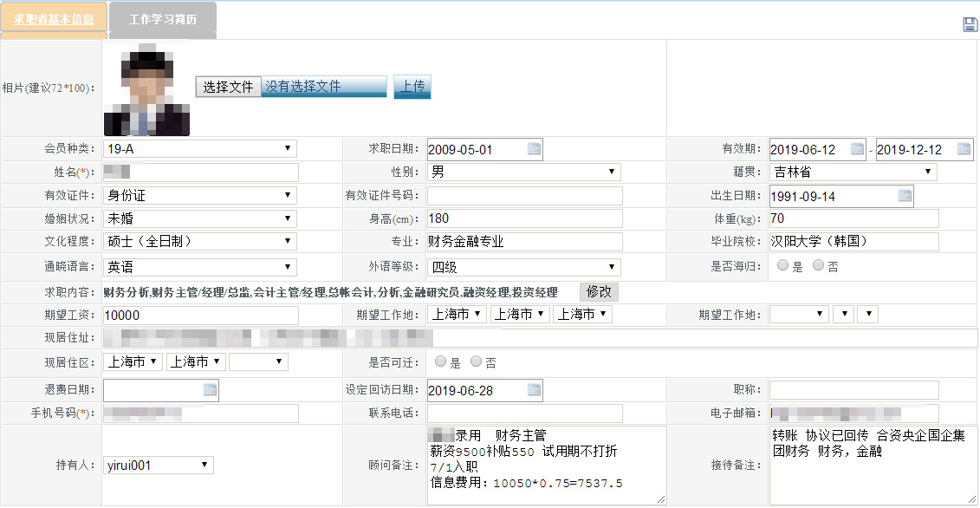Select 否 for 是否海归
The image size is (980, 508).
click(x=818, y=265)
